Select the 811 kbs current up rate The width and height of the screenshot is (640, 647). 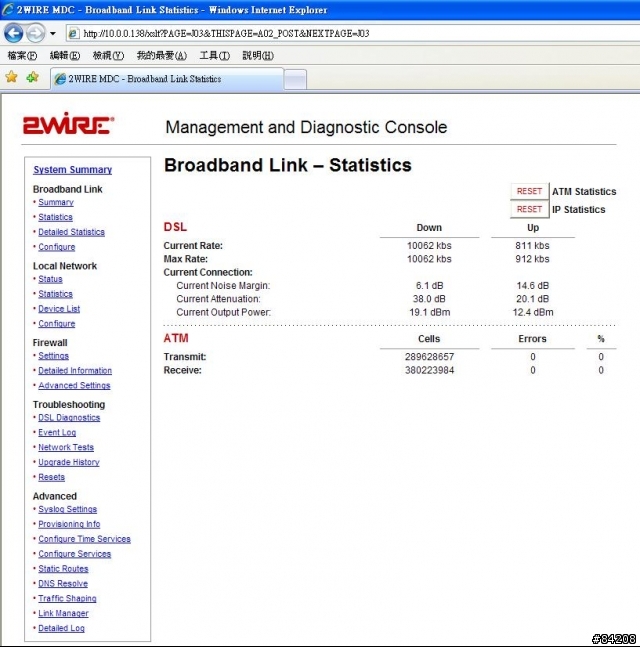click(532, 246)
